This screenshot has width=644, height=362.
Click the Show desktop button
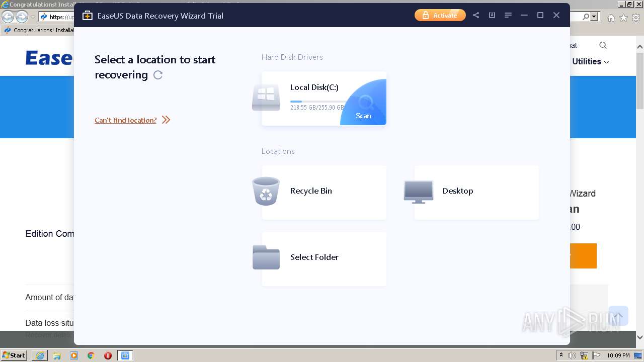(x=639, y=355)
